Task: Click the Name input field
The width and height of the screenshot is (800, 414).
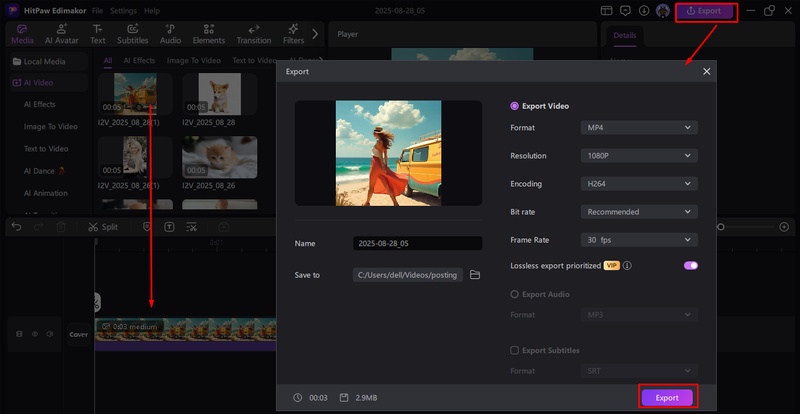Action: [417, 243]
